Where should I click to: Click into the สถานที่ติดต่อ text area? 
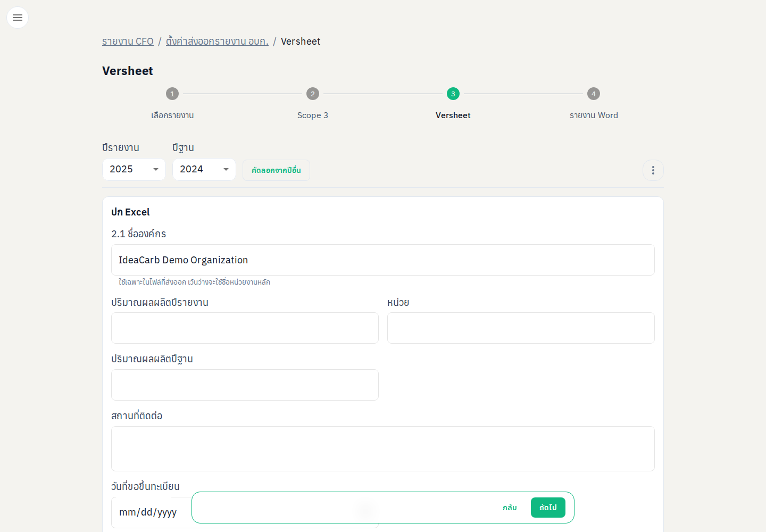[x=383, y=448]
